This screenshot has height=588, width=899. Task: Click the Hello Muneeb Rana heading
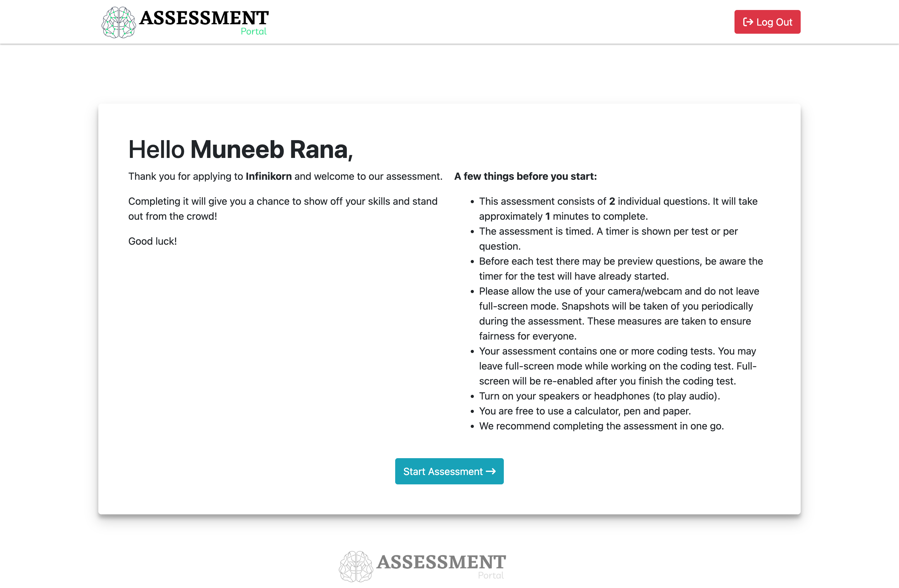point(240,149)
